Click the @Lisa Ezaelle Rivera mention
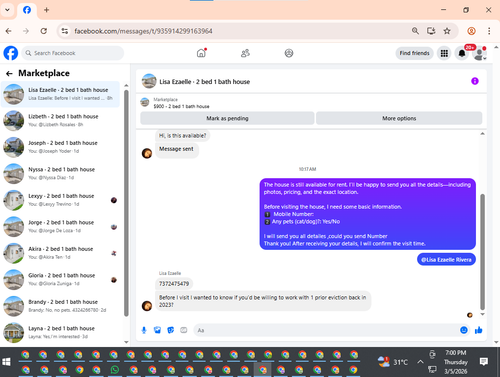Viewport: 500px width, 377px height. [446, 260]
